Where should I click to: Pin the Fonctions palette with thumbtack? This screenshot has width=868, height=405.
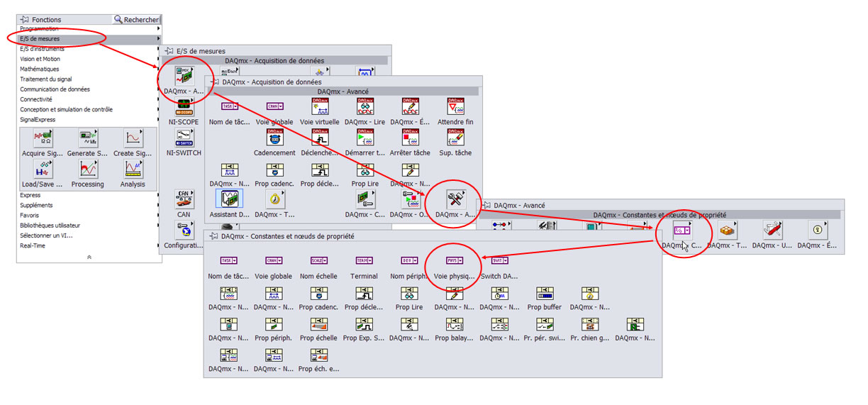[x=25, y=20]
